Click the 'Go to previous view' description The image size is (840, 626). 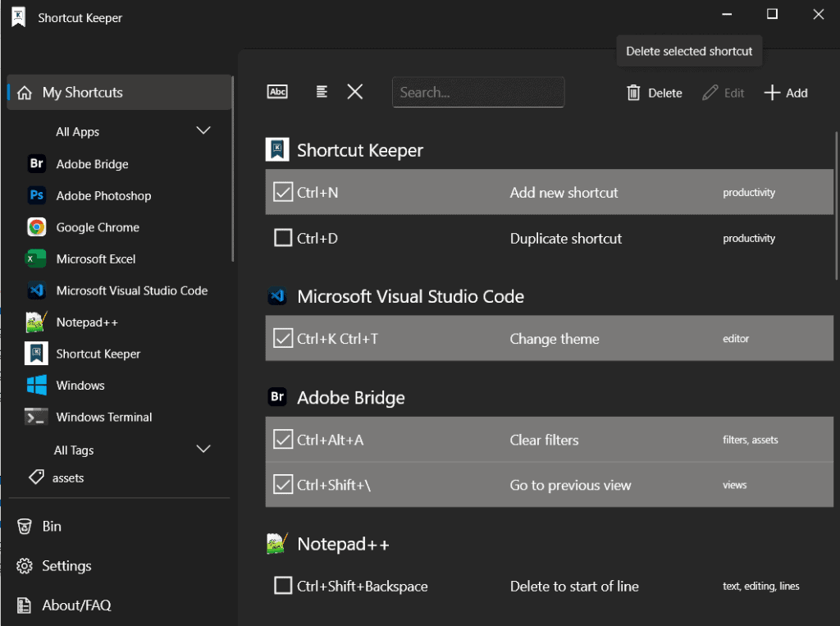click(x=571, y=485)
